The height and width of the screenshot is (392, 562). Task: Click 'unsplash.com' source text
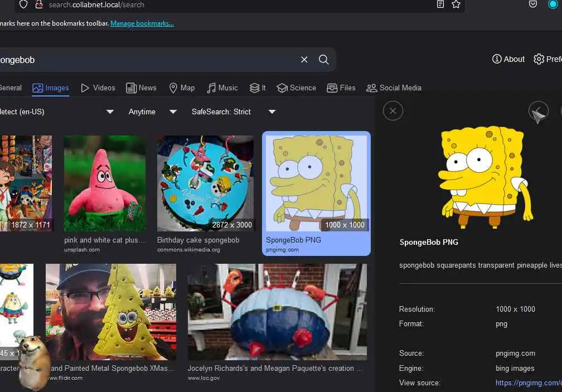[82, 250]
